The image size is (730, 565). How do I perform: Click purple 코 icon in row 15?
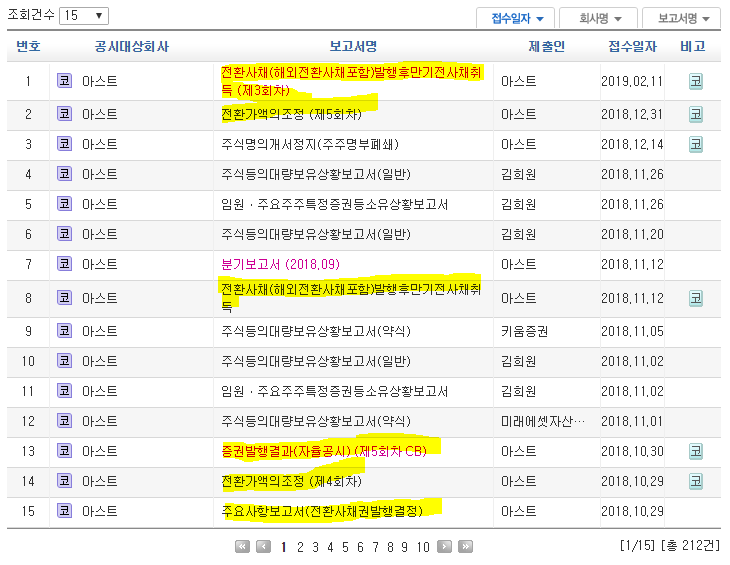[64, 511]
